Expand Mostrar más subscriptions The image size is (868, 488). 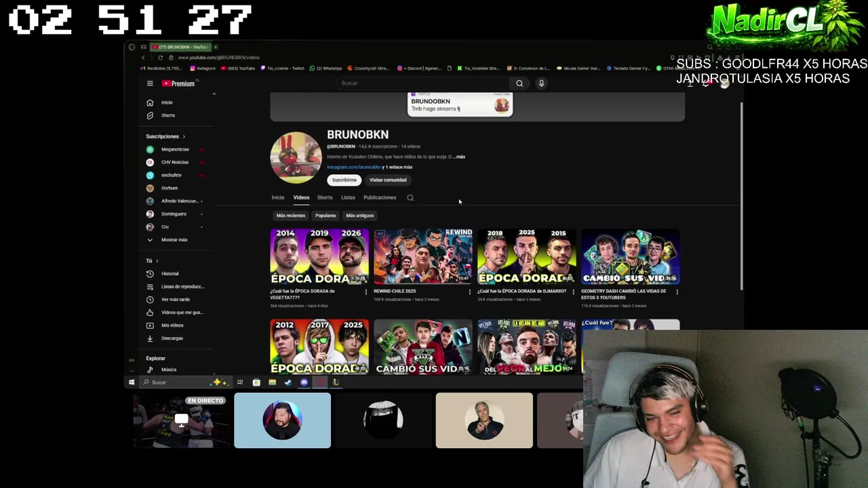[x=167, y=240]
